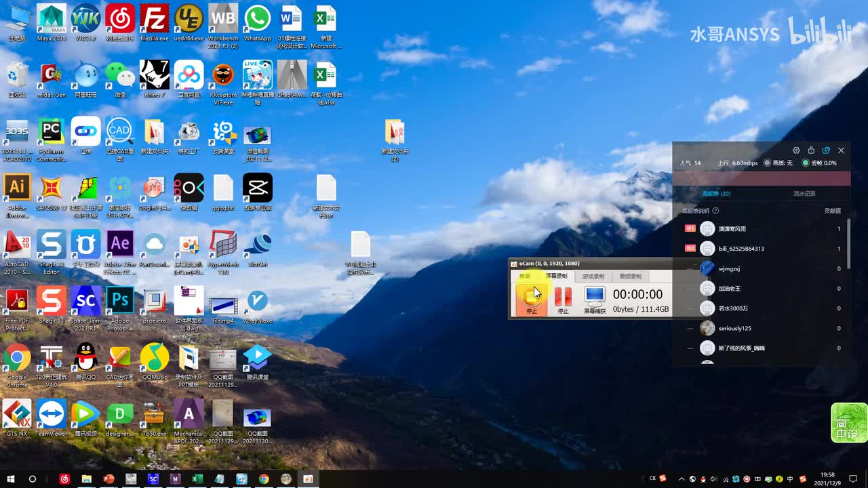Image resolution: width=868 pixels, height=488 pixels.
Task: Open the PyCharm Community desktop icon
Action: (x=52, y=140)
